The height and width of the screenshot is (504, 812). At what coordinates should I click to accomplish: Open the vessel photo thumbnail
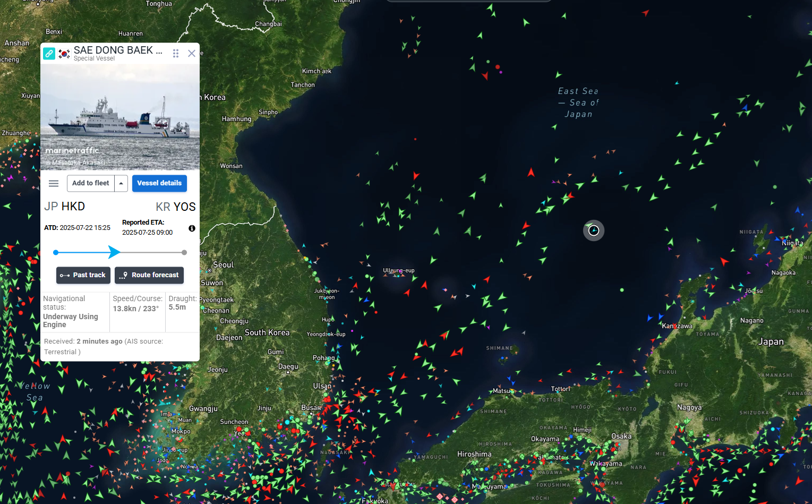tap(120, 117)
